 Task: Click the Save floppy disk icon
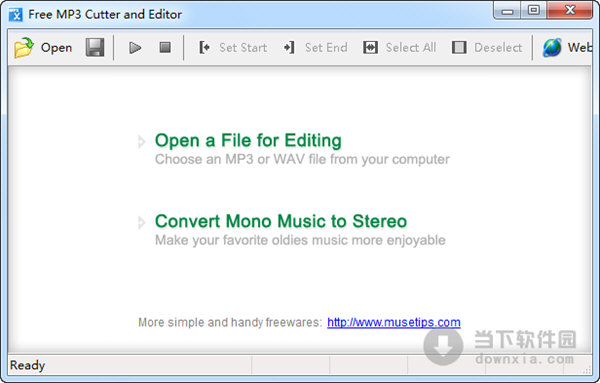point(95,47)
